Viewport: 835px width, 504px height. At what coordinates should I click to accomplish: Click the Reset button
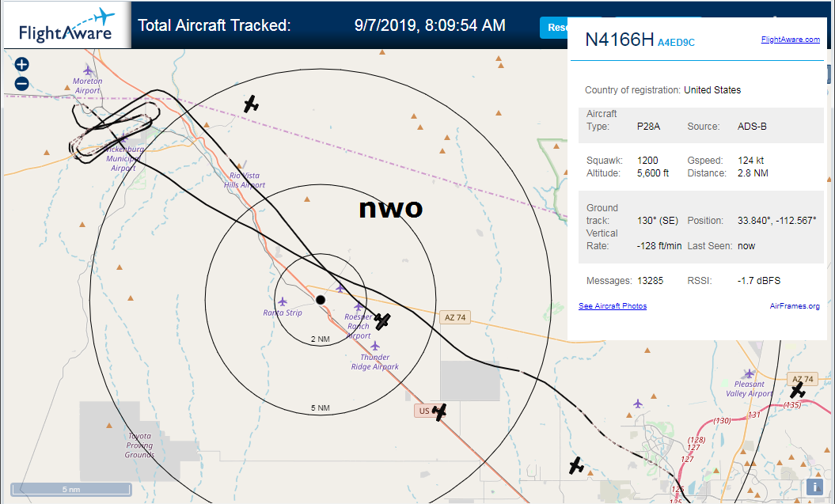[554, 28]
